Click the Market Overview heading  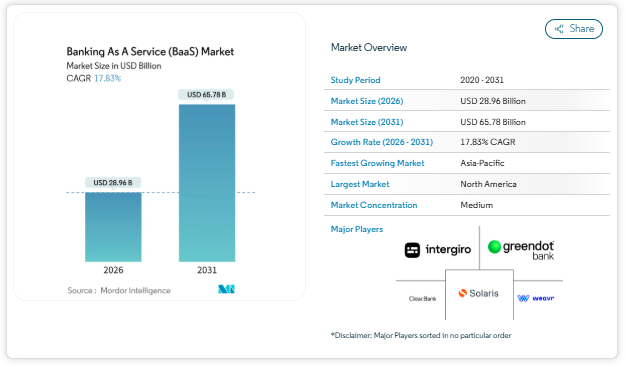click(x=369, y=48)
